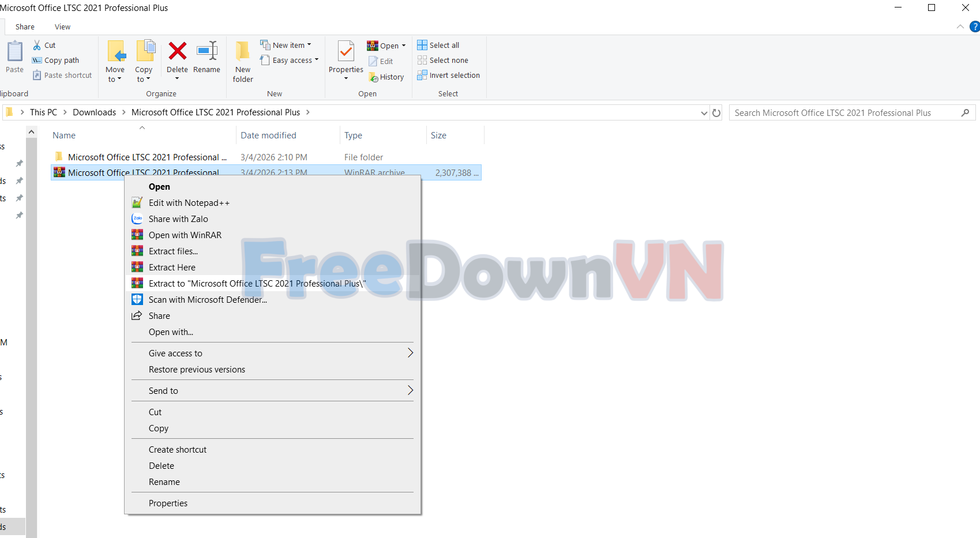The height and width of the screenshot is (538, 980).
Task: Click the red Delete icon in ribbon
Action: pyautogui.click(x=177, y=52)
